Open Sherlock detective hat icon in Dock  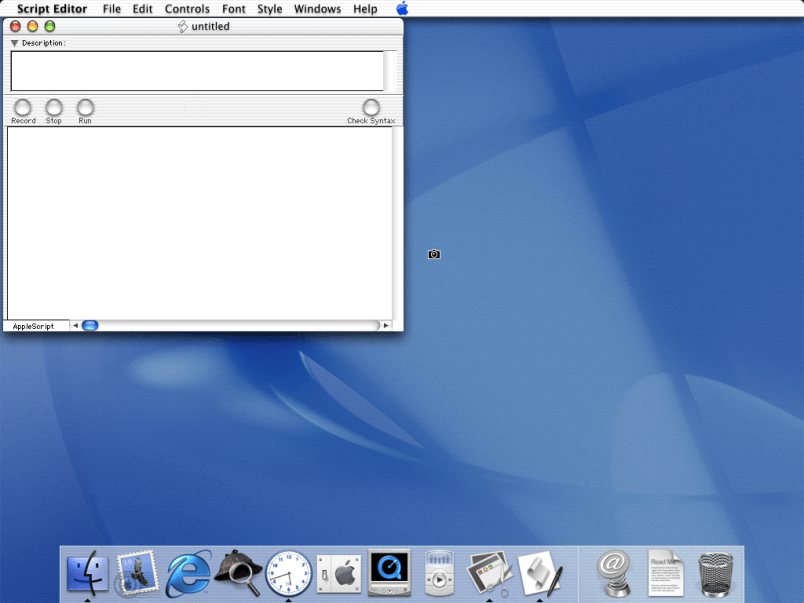(x=238, y=573)
